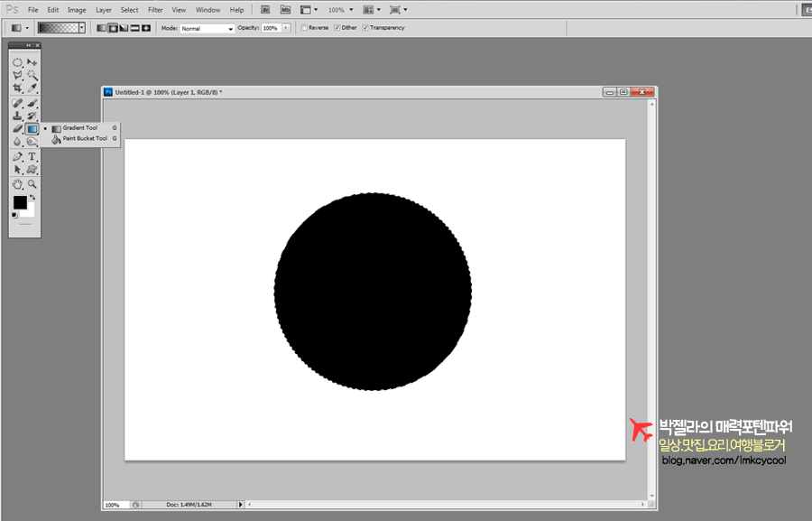Open the Layer menu
Image resolution: width=812 pixels, height=521 pixels.
[104, 10]
